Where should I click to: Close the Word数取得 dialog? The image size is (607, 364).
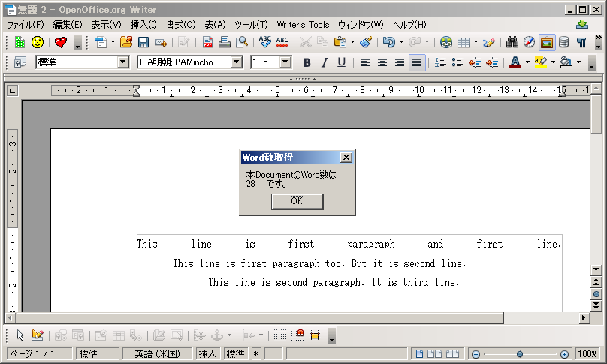tap(346, 158)
